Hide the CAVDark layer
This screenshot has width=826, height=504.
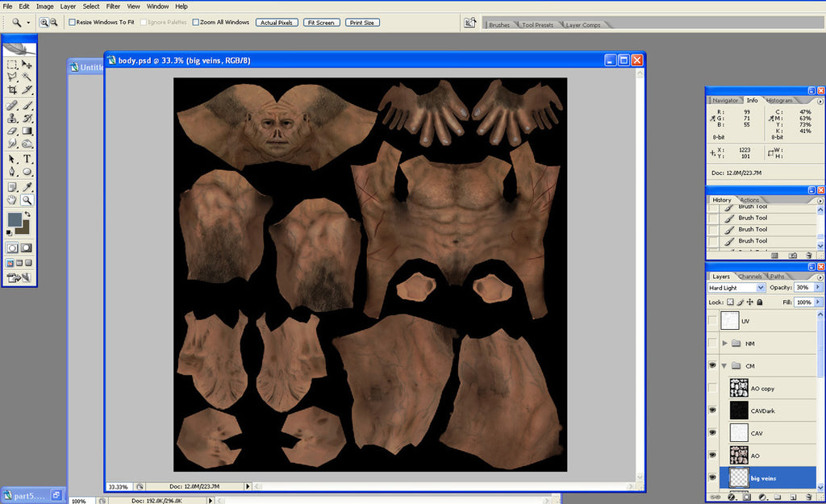[711, 410]
